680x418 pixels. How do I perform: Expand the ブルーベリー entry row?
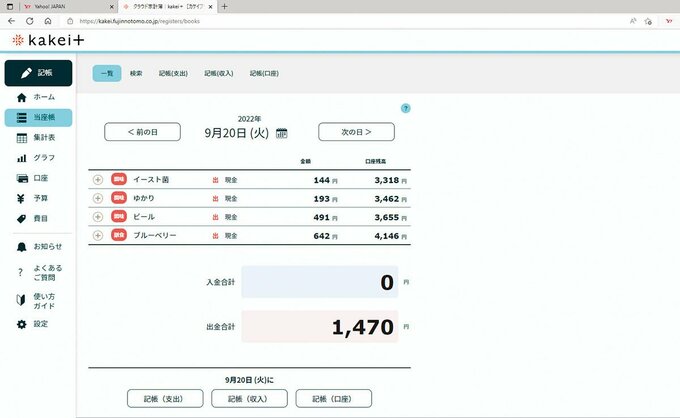(x=98, y=235)
